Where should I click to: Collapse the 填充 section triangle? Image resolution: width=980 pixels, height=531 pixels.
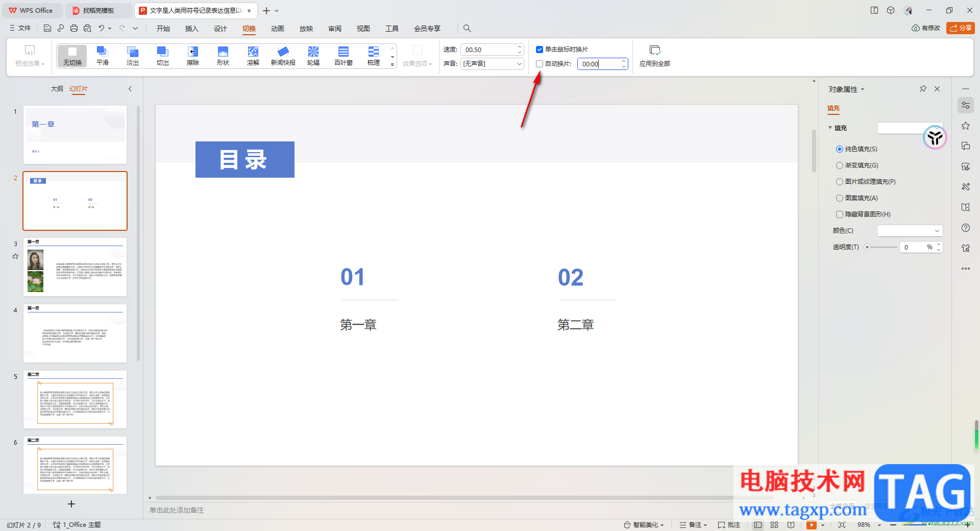coord(830,128)
